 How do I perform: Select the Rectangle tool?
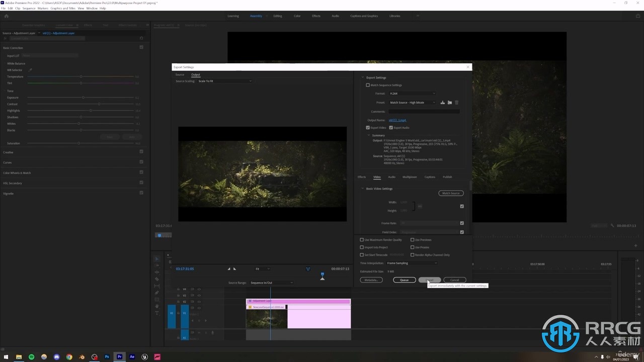[x=156, y=299]
